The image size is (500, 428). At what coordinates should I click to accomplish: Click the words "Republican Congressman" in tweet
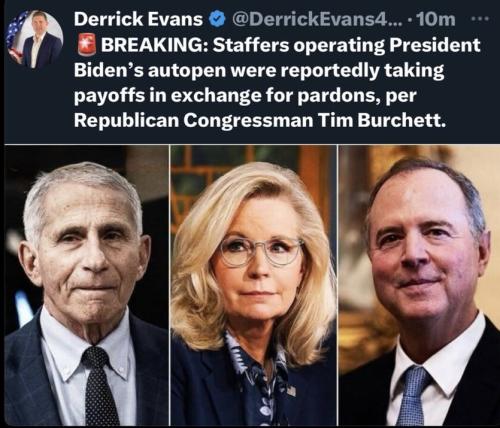193,121
